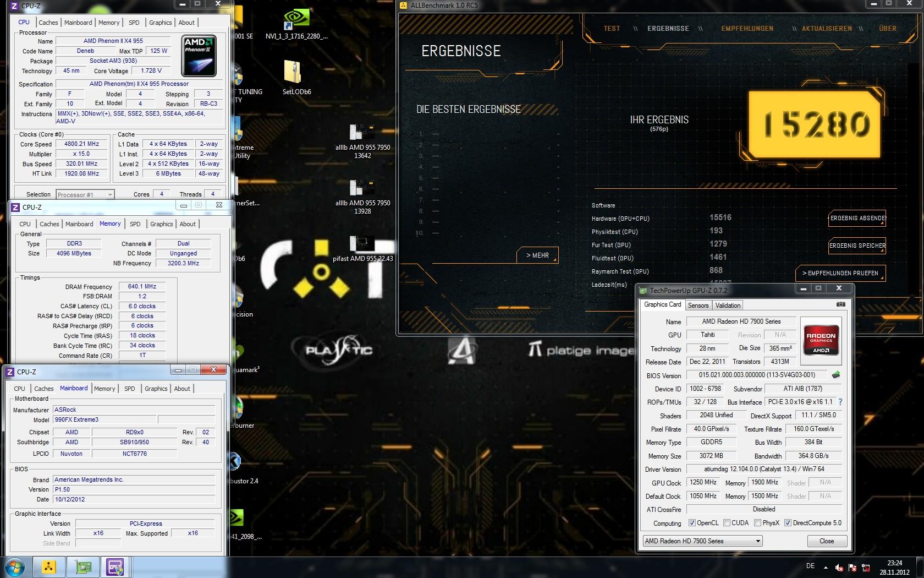Open the Sensors tab in GPU-Z
This screenshot has height=578, width=924.
(698, 306)
